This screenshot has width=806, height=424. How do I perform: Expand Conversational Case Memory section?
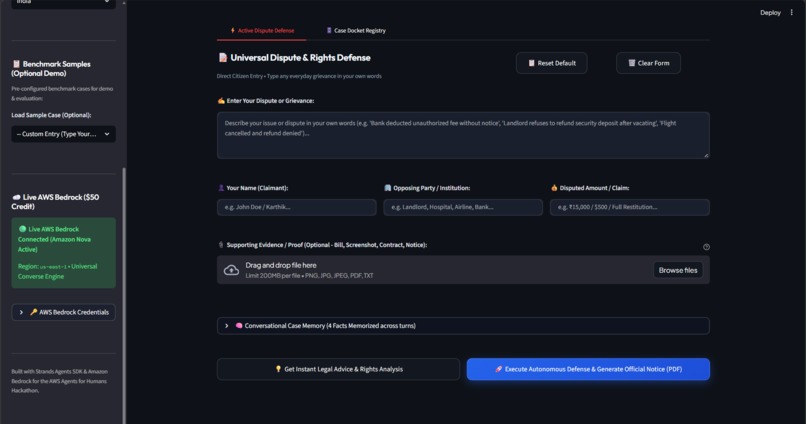pos(463,326)
